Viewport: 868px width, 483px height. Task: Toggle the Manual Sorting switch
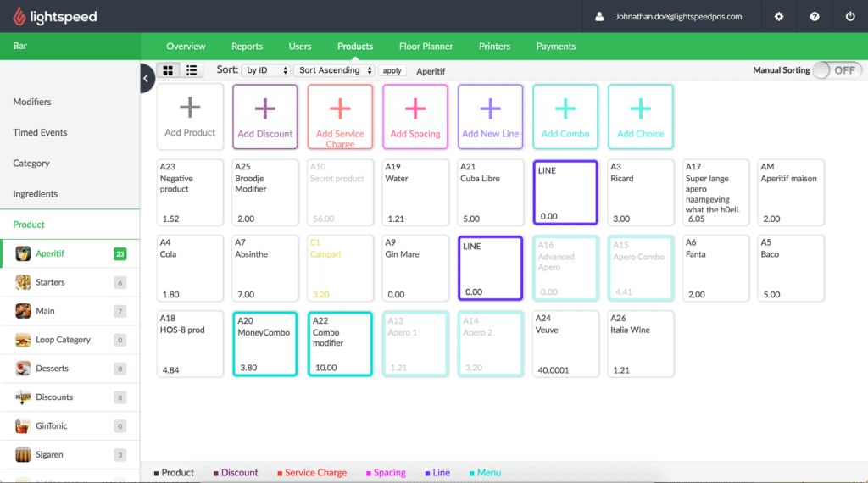835,70
